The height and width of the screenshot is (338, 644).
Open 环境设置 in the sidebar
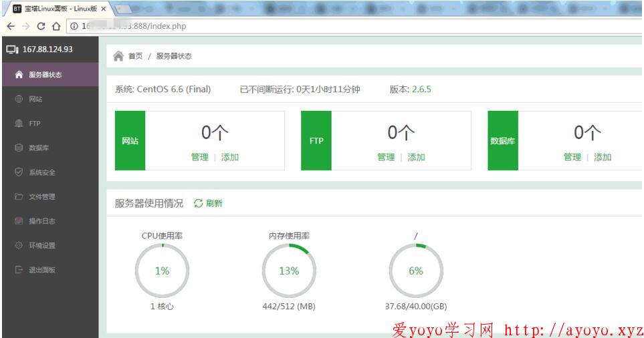click(x=50, y=245)
